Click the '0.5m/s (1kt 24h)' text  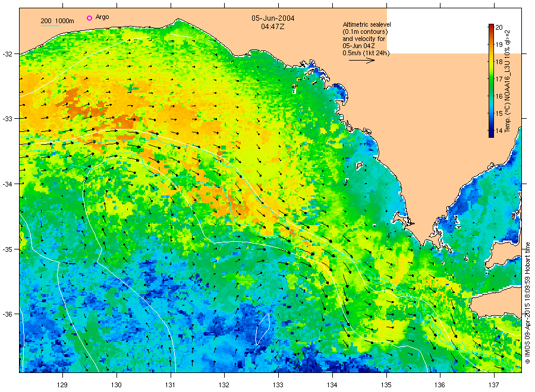coord(366,53)
